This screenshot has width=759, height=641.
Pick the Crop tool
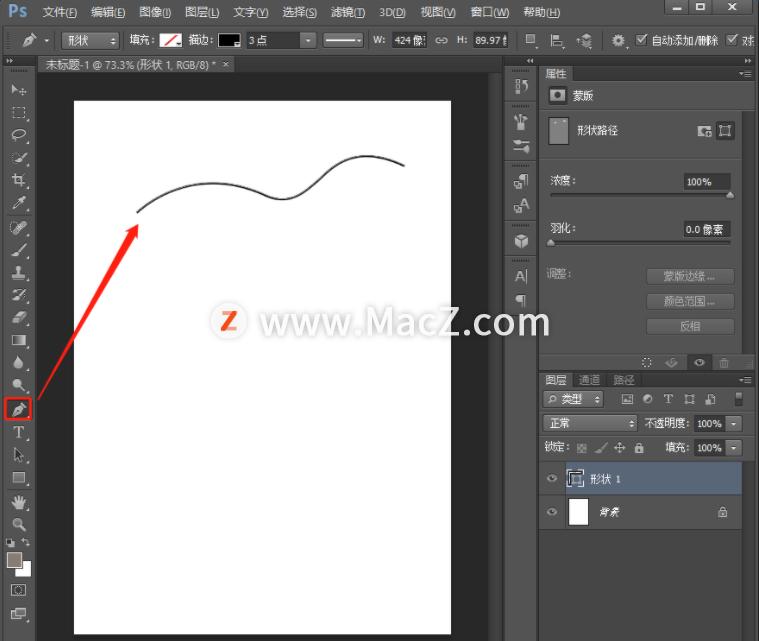18,181
